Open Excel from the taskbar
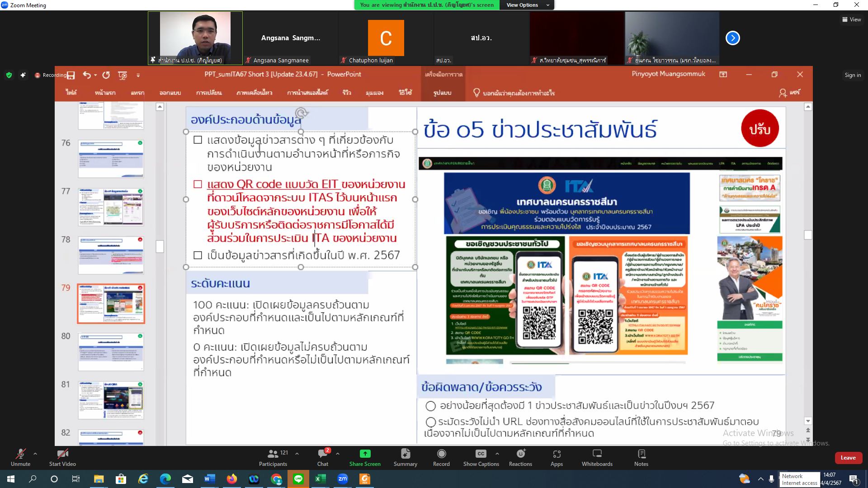This screenshot has width=868, height=488. 321,479
